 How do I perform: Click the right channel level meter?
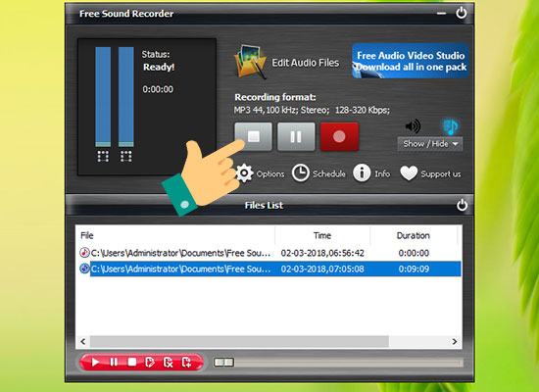tap(126, 97)
